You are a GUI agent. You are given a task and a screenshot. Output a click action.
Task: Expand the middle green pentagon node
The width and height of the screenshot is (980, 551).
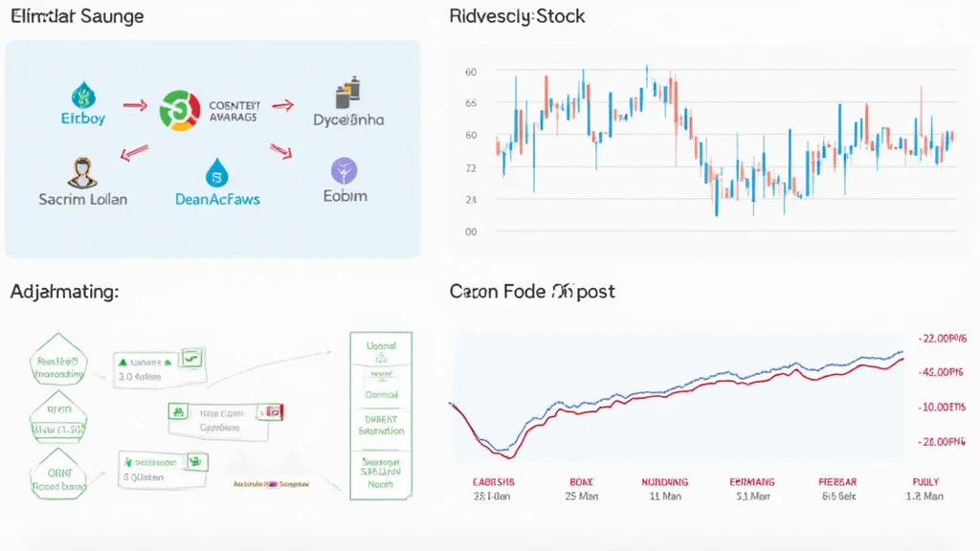[59, 418]
